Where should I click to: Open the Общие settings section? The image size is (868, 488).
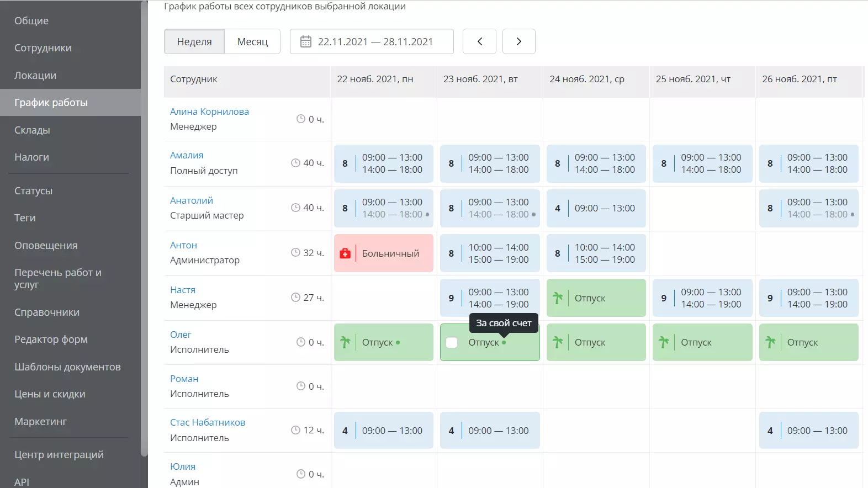point(31,20)
